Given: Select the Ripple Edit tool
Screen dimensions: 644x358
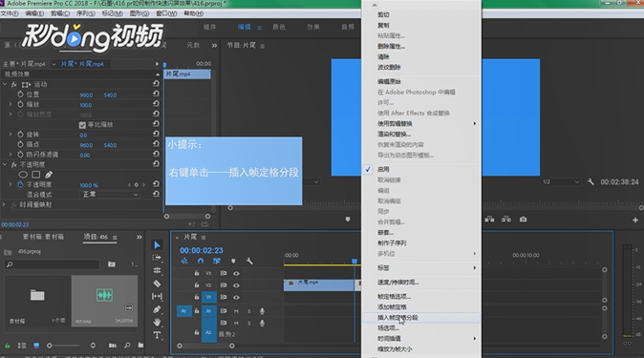Looking at the screenshot, I should click(157, 270).
